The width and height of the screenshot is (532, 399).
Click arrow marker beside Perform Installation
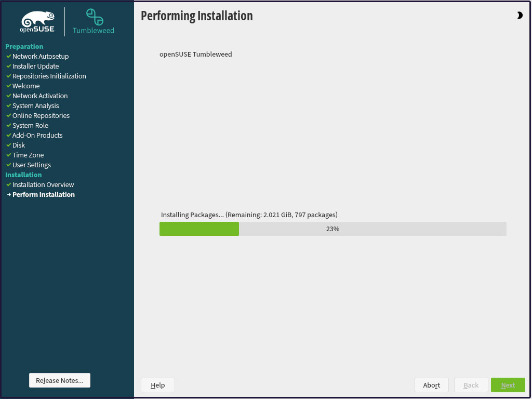[x=9, y=194]
